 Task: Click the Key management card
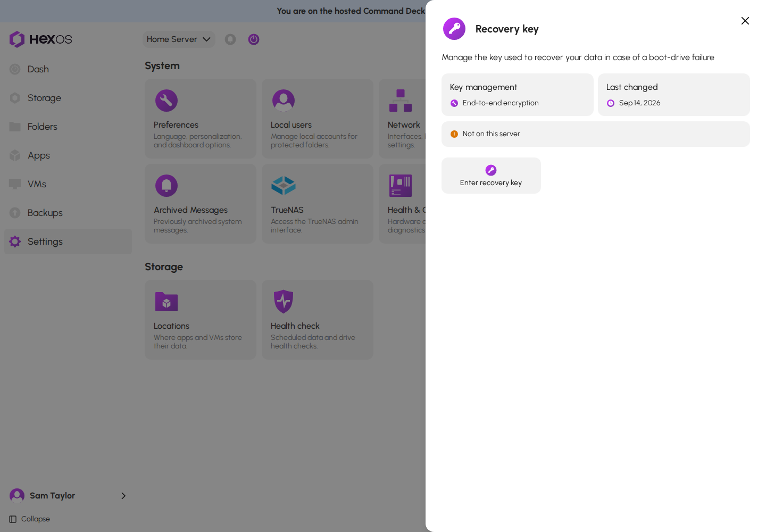[518, 95]
